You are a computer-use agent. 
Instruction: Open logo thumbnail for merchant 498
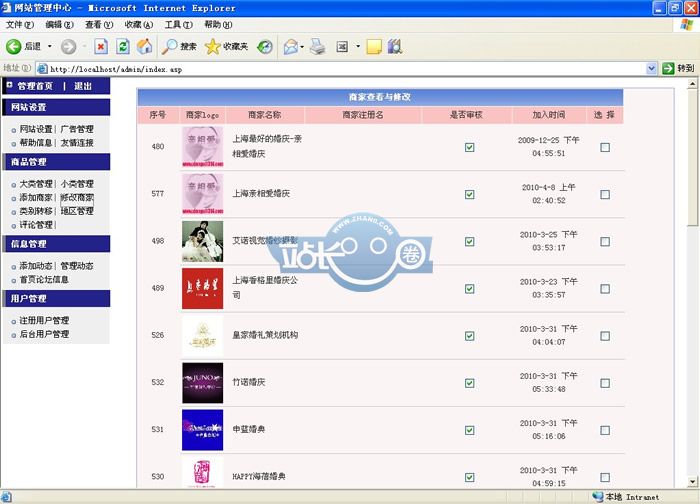tap(202, 242)
